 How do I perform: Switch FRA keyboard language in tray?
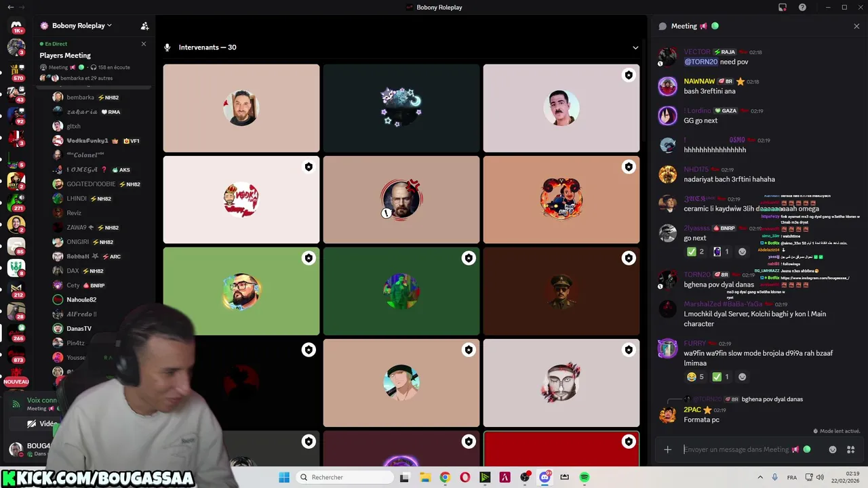point(792,477)
